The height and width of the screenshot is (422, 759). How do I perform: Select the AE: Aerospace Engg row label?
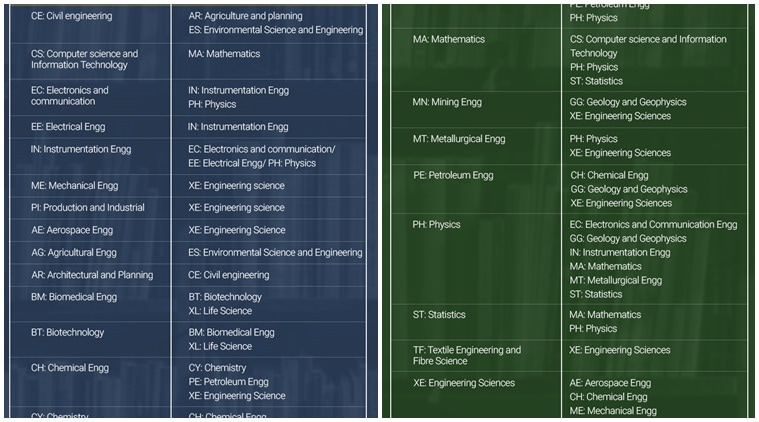tap(72, 230)
